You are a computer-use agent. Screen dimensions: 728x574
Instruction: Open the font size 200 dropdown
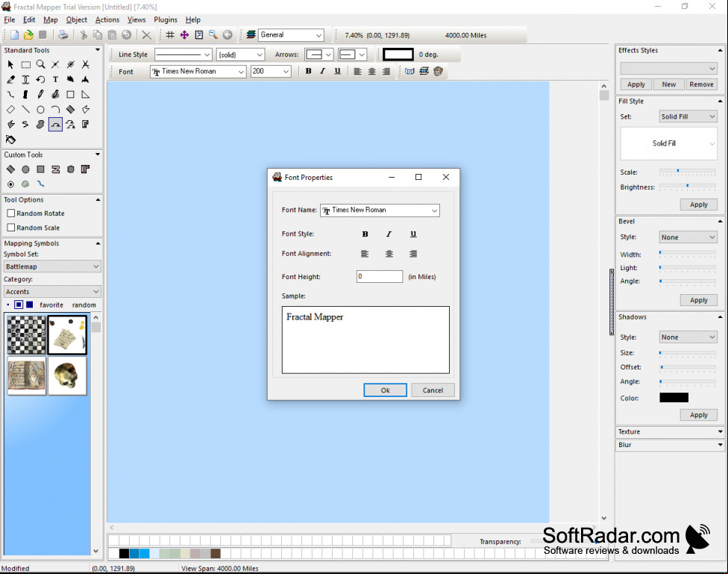coord(286,72)
